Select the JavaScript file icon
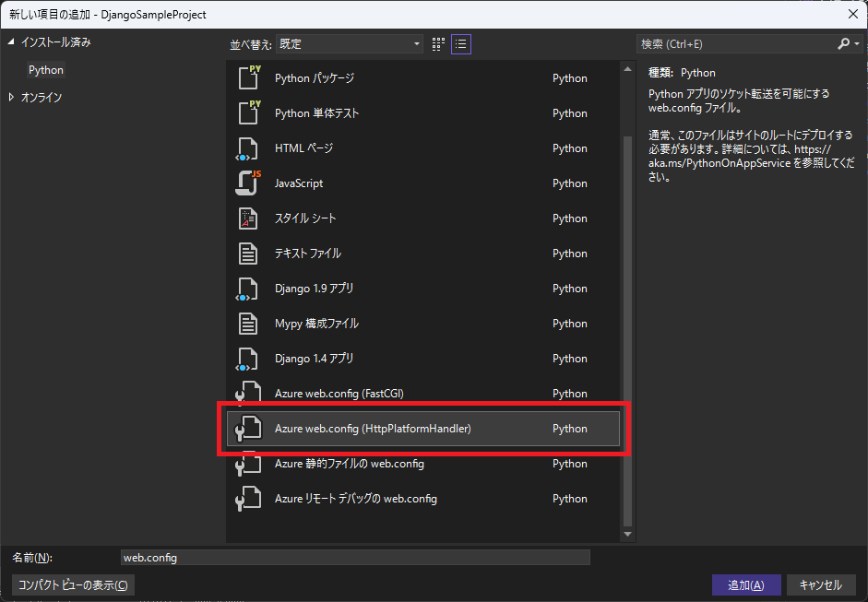The width and height of the screenshot is (868, 602). [x=249, y=183]
